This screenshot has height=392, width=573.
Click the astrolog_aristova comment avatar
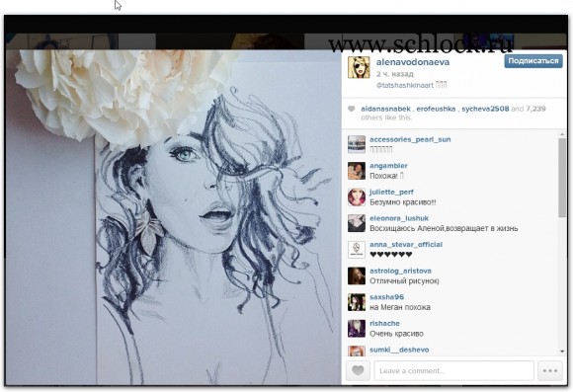357,275
